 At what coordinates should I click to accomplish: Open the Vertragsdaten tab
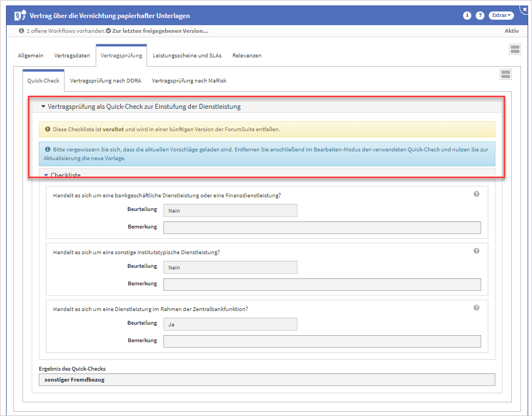[x=72, y=55]
